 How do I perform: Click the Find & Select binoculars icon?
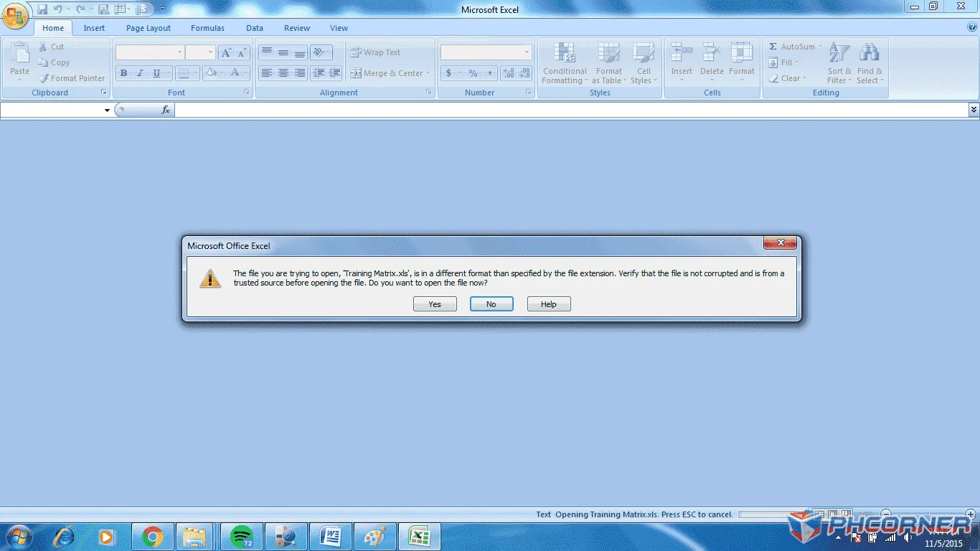(x=870, y=53)
